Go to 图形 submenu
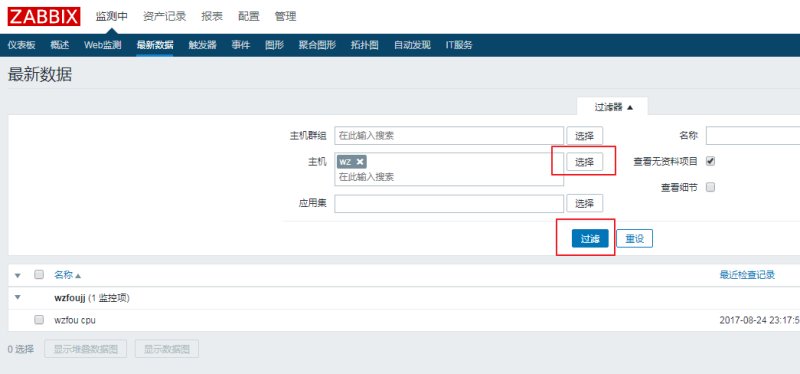The width and height of the screenshot is (800, 374). [x=274, y=45]
